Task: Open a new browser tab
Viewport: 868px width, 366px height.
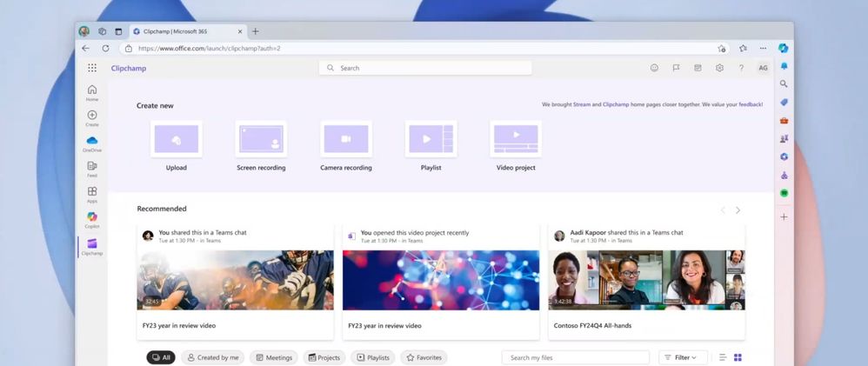Action: (255, 31)
